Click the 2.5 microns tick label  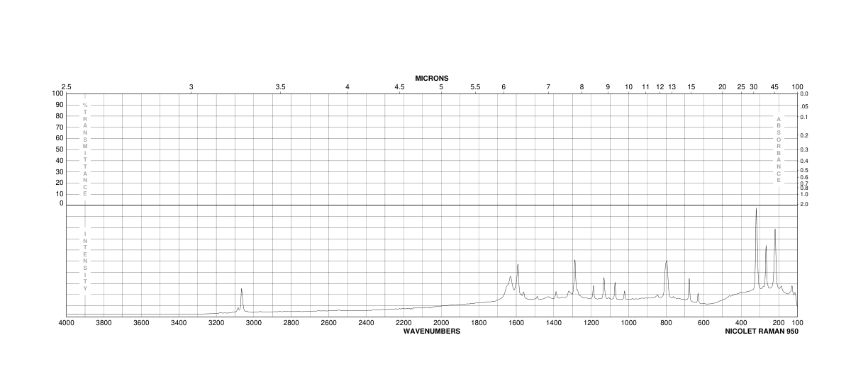[67, 87]
